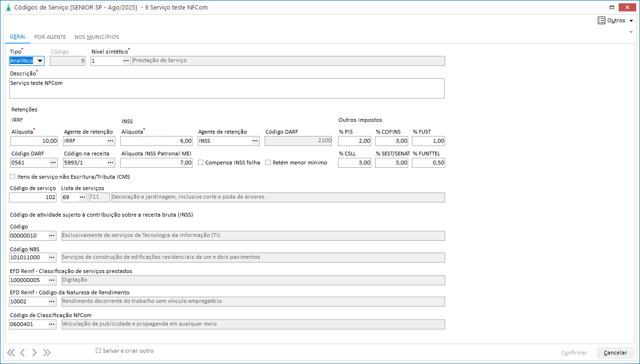The height and width of the screenshot is (364, 640).
Task: Open lookup for activity code 00000010
Action: [52, 236]
